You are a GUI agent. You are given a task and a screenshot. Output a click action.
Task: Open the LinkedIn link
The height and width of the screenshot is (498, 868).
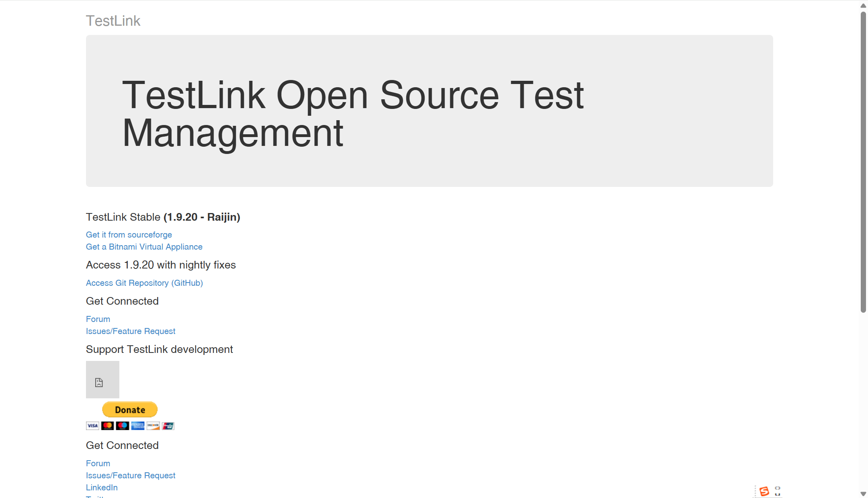coord(102,488)
